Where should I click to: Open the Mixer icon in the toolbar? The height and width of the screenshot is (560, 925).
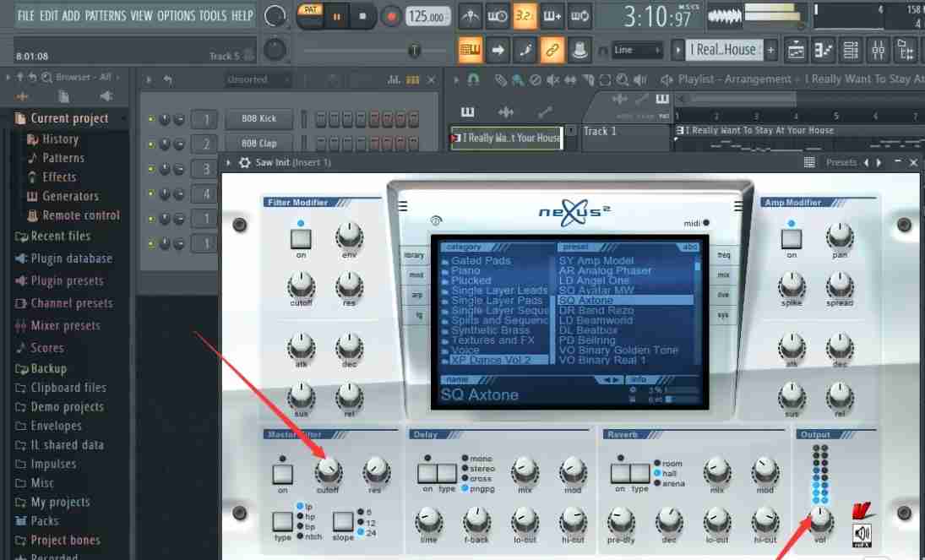coord(879,51)
